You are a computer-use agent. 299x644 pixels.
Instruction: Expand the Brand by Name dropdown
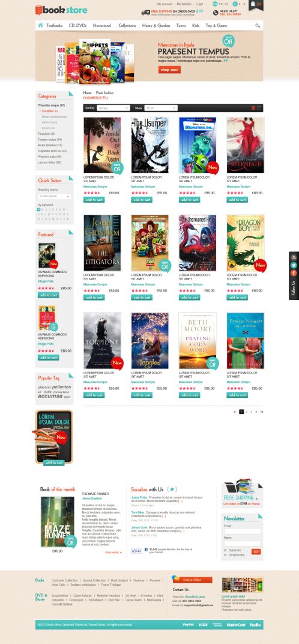click(55, 196)
